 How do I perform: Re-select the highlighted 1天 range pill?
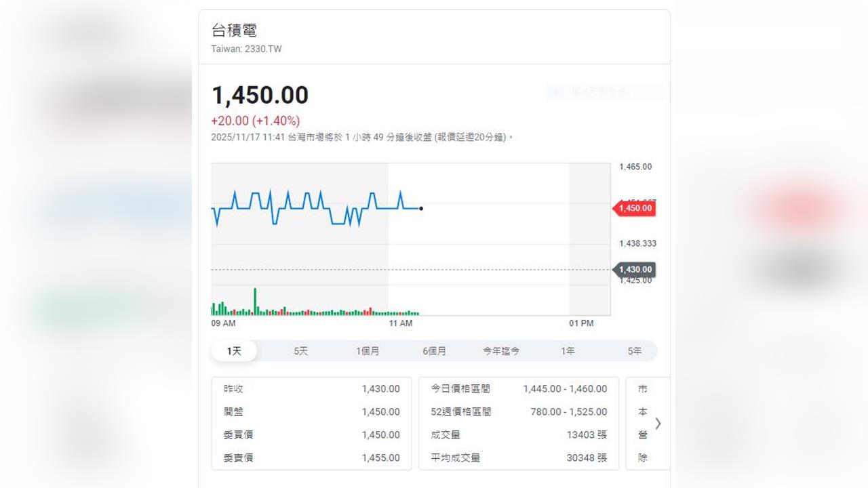point(233,350)
